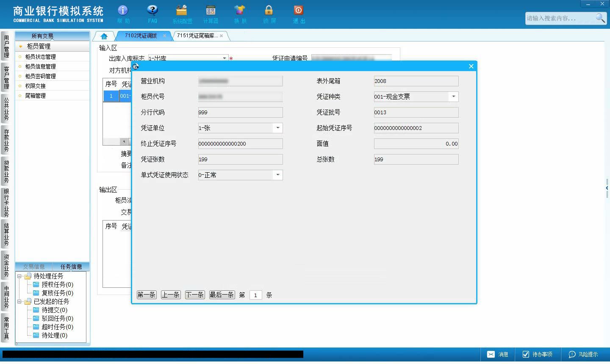Open the 凭证单位 dropdown
Screen dimensions: 610x364
point(278,128)
